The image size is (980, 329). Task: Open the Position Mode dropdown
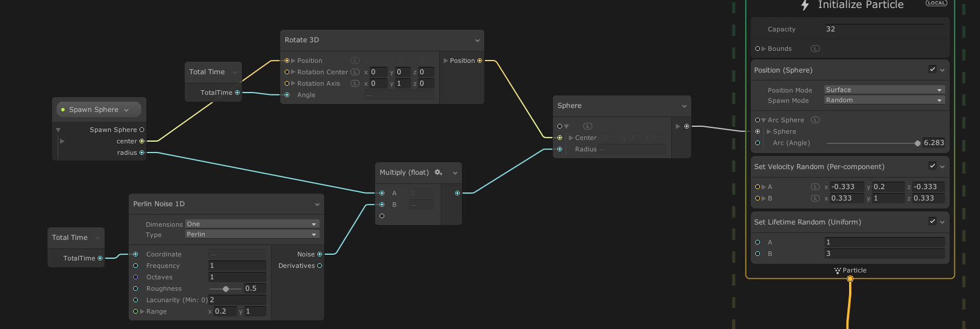(x=884, y=90)
